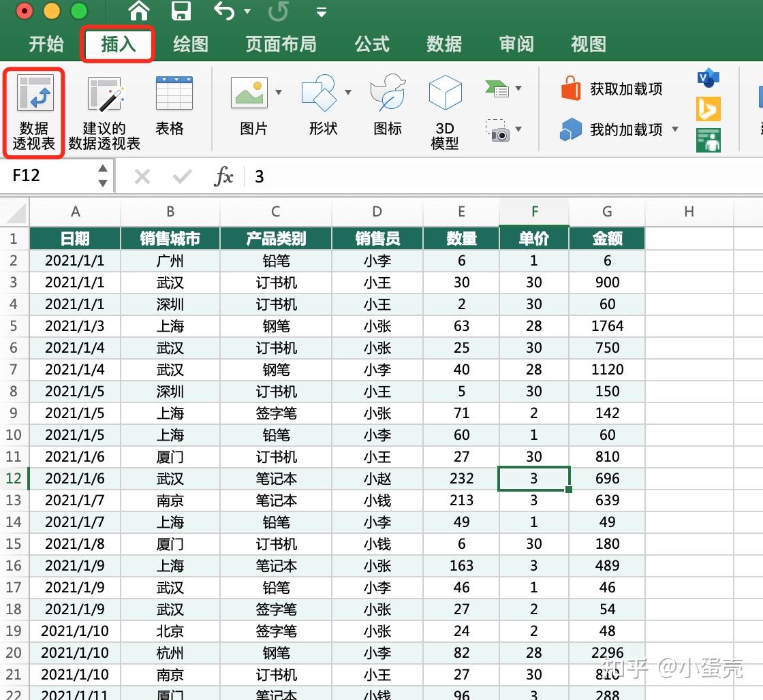Image resolution: width=763 pixels, height=700 pixels.
Task: Click the Select All corner triangle
Action: [x=15, y=212]
